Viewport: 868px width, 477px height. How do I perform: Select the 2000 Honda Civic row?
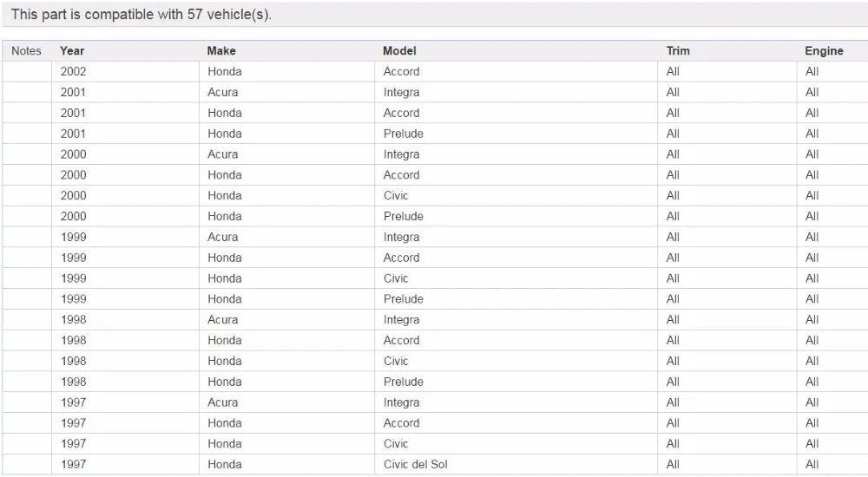click(435, 195)
